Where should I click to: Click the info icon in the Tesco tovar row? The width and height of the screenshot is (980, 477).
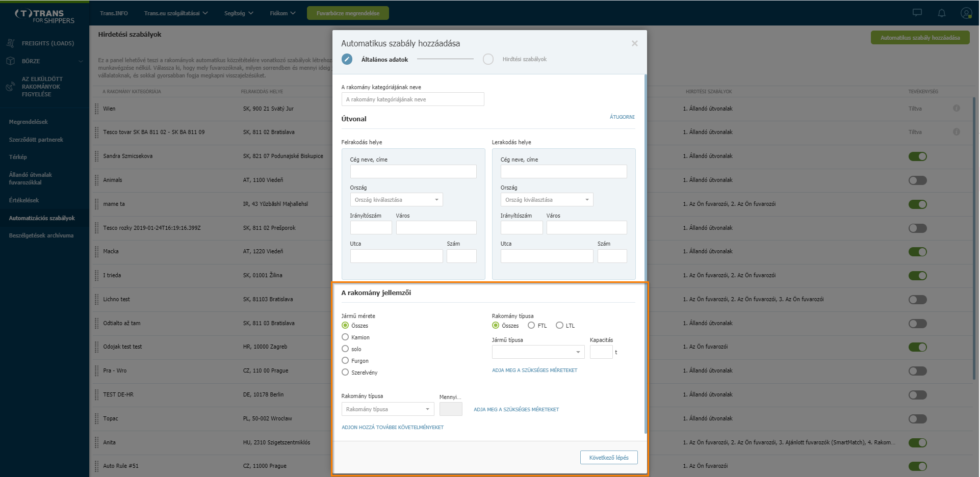956,132
